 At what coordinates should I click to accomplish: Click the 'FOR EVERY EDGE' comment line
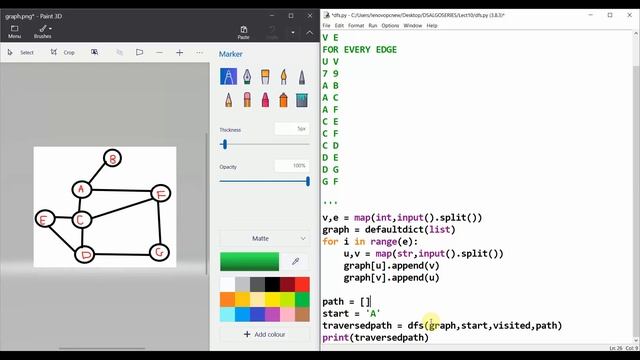[x=359, y=50]
